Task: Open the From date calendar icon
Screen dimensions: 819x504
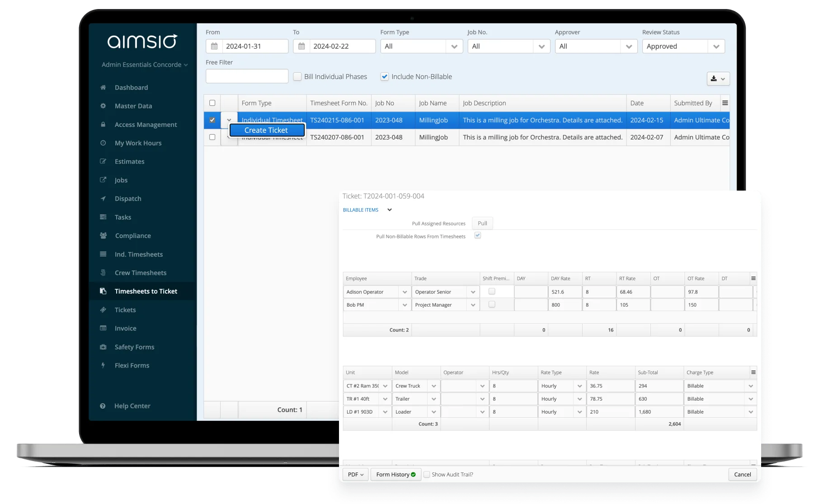Action: pyautogui.click(x=214, y=46)
